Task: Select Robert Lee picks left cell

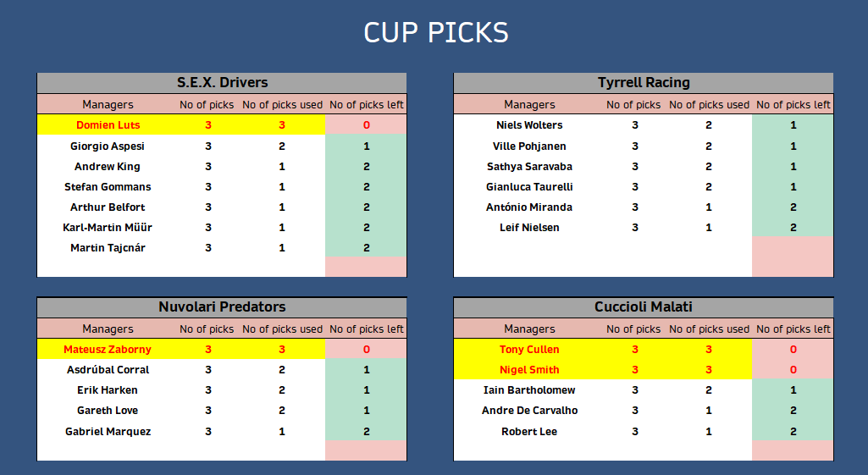Action: (793, 431)
